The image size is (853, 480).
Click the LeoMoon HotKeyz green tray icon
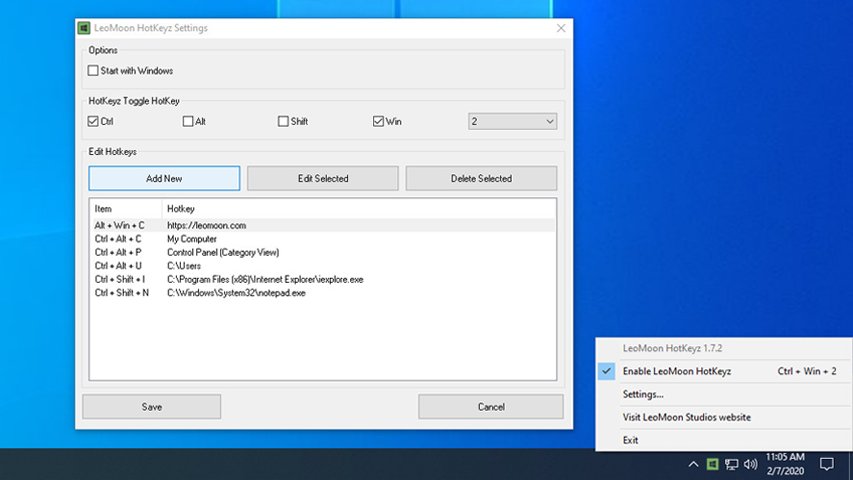coord(712,464)
